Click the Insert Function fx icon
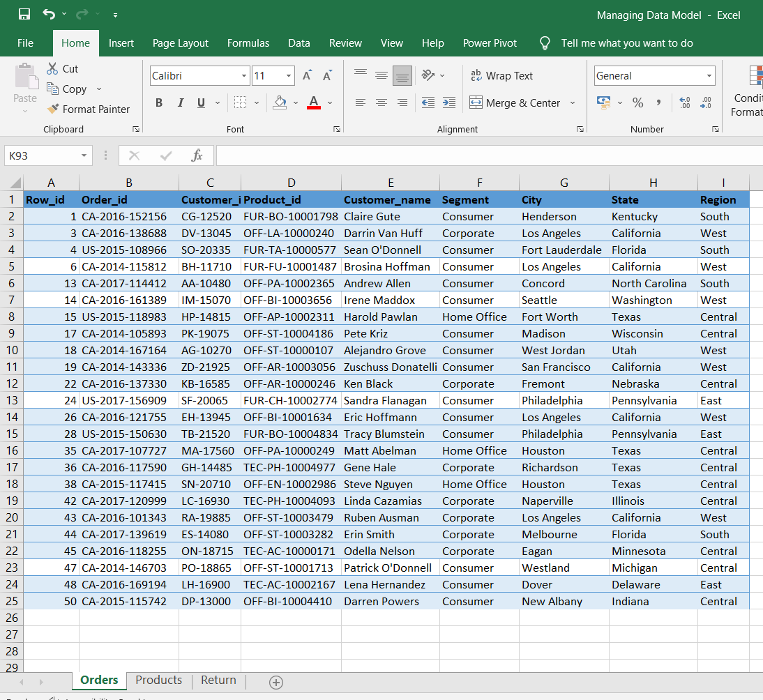Screen dimensions: 763x700 [x=197, y=155]
